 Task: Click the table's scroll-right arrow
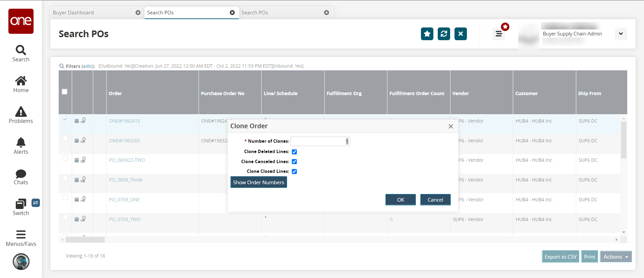(616, 240)
